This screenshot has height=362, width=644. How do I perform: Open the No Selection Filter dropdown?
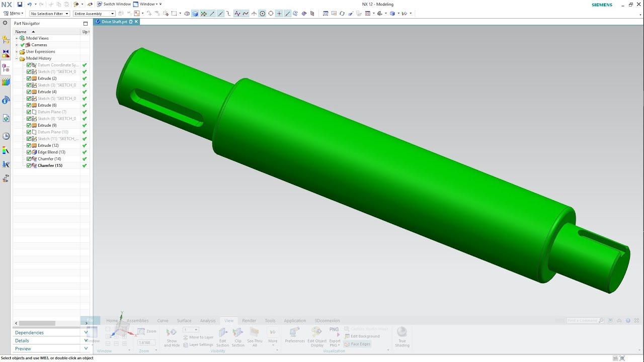pos(49,14)
